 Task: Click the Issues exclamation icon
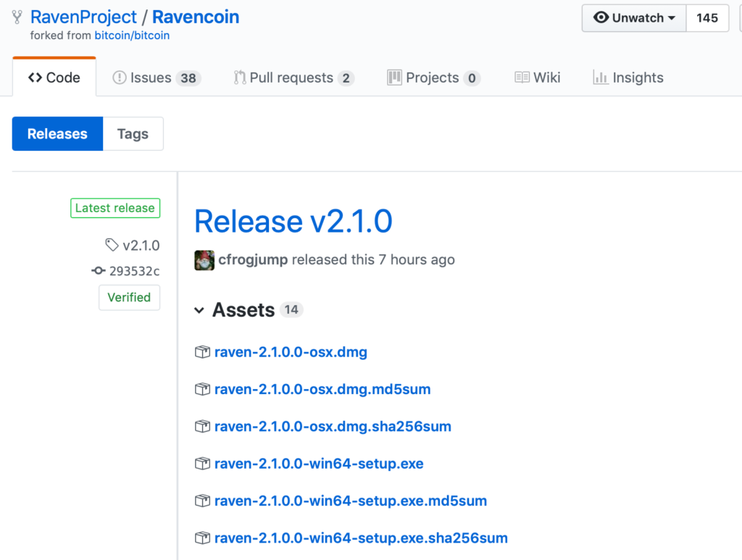click(x=120, y=78)
